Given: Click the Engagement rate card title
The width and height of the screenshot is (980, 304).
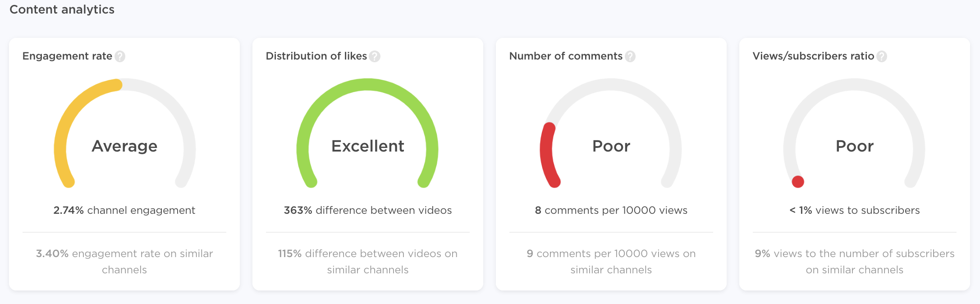Looking at the screenshot, I should click(x=67, y=56).
